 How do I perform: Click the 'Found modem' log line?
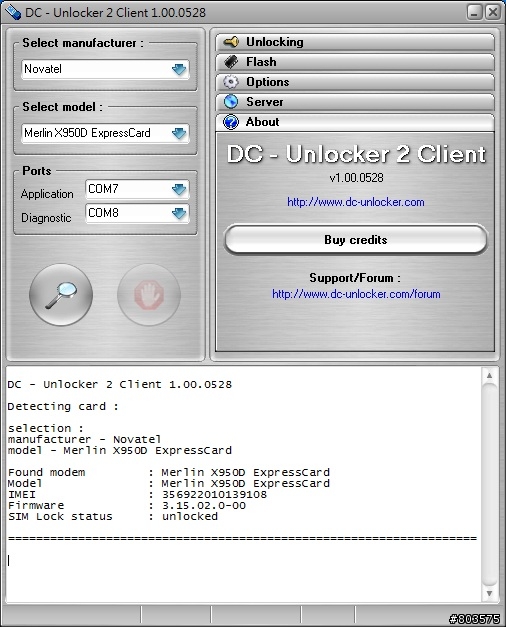click(x=169, y=472)
